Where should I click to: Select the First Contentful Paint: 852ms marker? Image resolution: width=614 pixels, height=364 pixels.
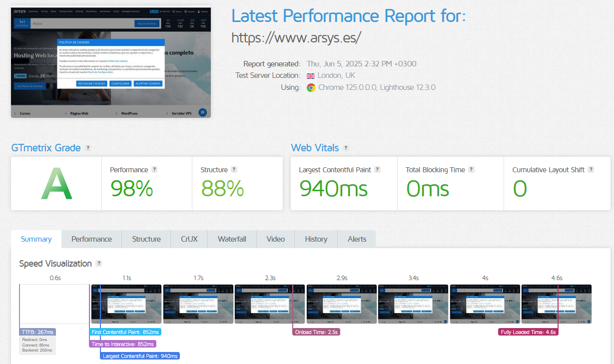pyautogui.click(x=125, y=332)
